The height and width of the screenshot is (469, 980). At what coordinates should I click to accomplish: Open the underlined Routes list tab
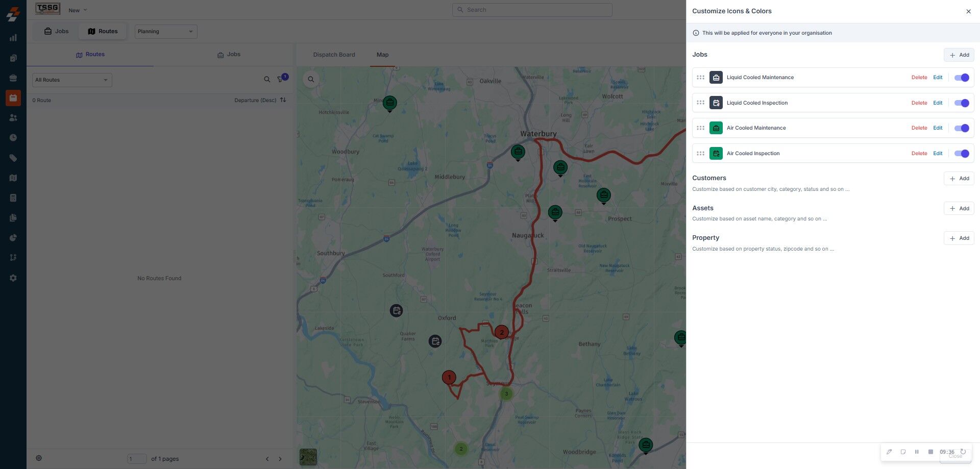coord(90,55)
